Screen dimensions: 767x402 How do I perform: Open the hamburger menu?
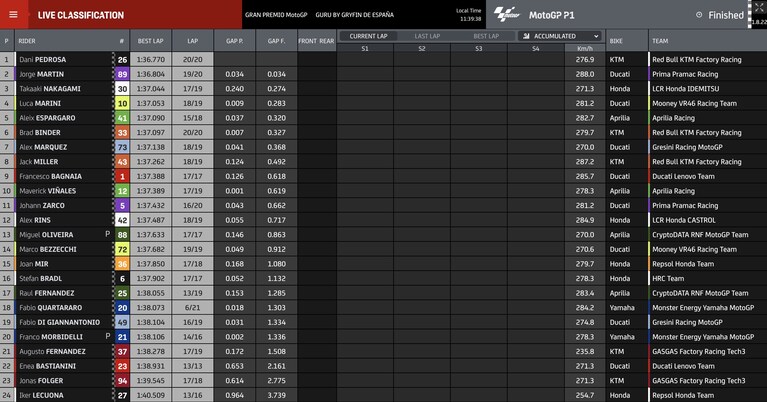(13, 15)
